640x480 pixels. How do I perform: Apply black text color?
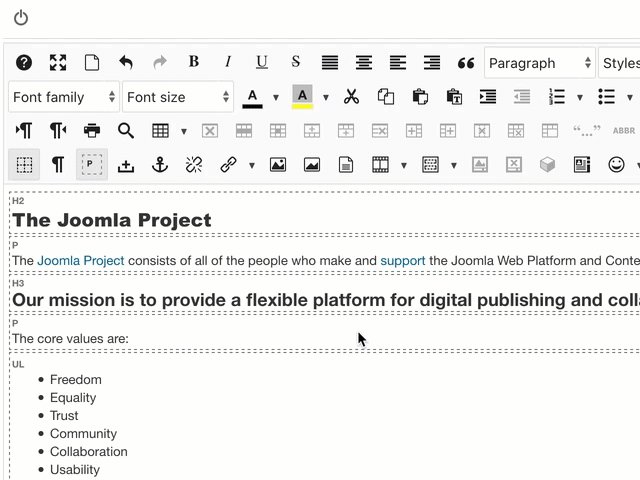(x=252, y=98)
